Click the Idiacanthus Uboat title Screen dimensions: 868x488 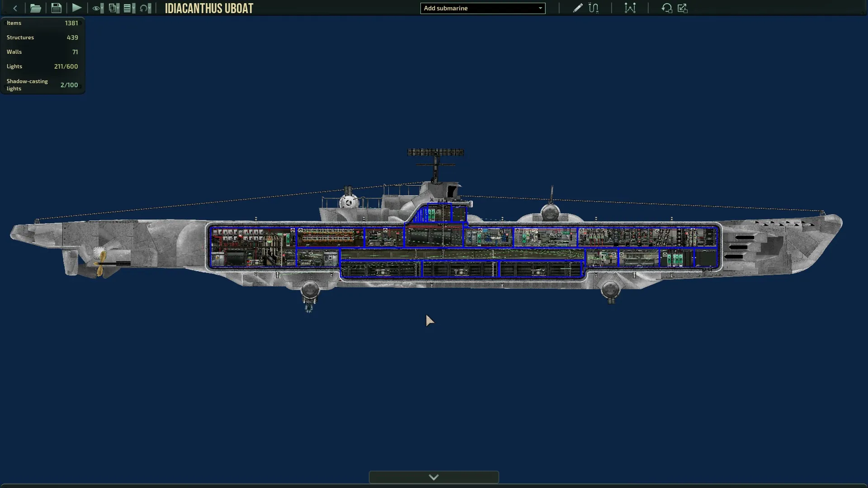209,8
